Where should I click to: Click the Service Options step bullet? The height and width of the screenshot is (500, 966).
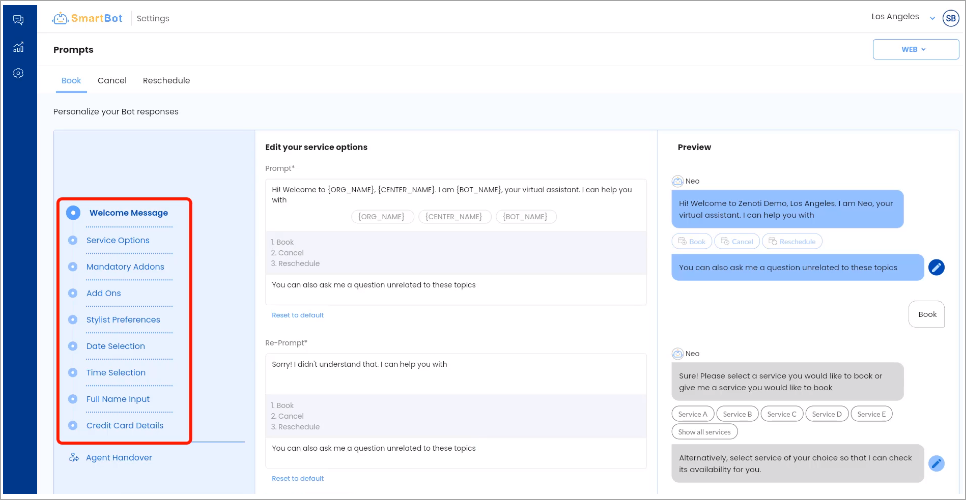[73, 240]
